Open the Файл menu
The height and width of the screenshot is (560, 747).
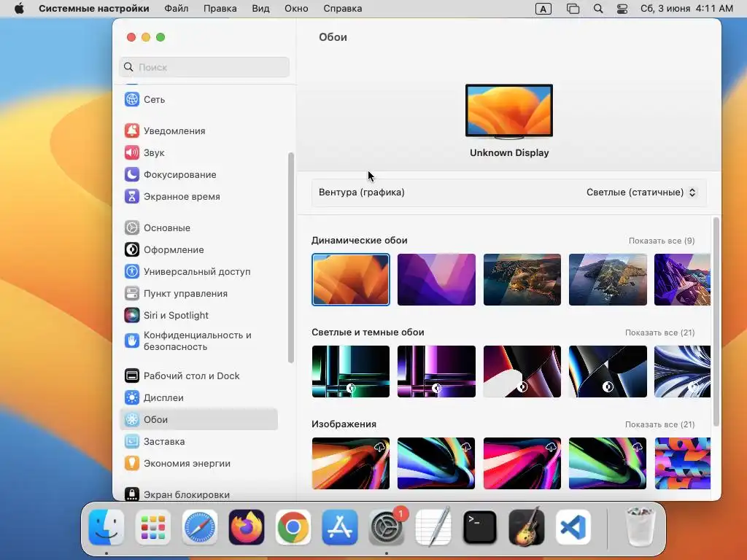pyautogui.click(x=177, y=9)
